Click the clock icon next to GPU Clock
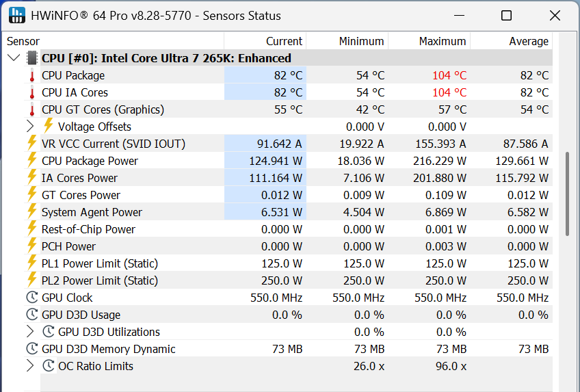This screenshot has height=392, width=580. click(x=31, y=298)
